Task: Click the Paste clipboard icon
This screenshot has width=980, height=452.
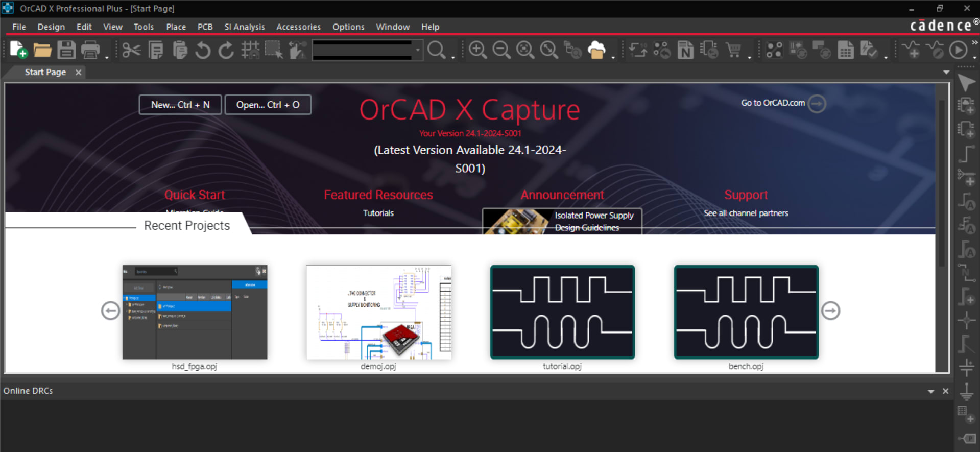Action: pyautogui.click(x=180, y=50)
